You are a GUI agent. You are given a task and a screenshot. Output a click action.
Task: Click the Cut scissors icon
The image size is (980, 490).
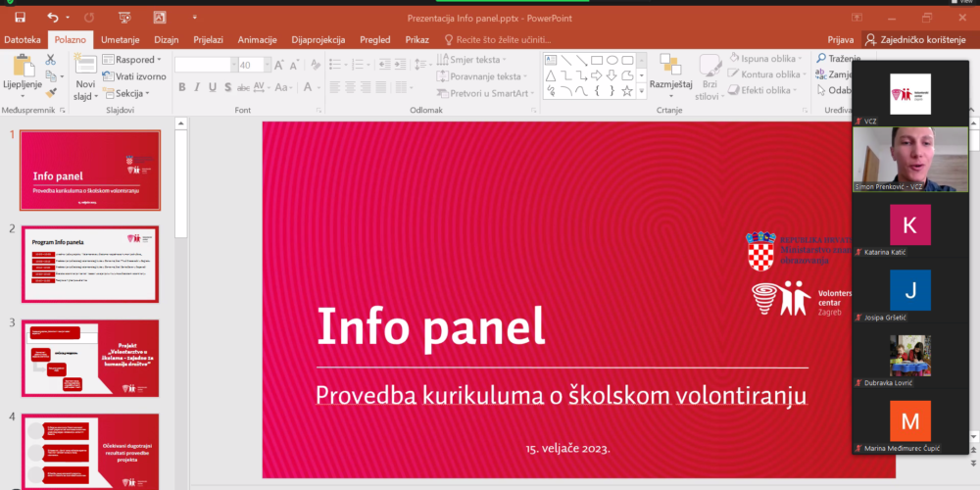(50, 59)
